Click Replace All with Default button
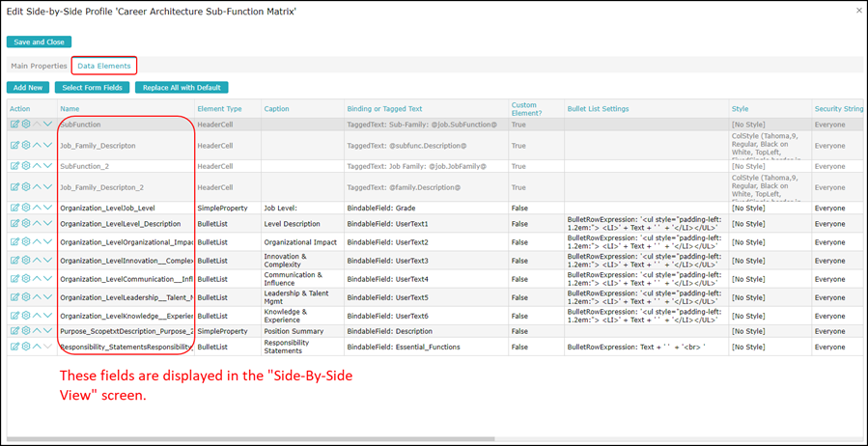 tap(182, 88)
